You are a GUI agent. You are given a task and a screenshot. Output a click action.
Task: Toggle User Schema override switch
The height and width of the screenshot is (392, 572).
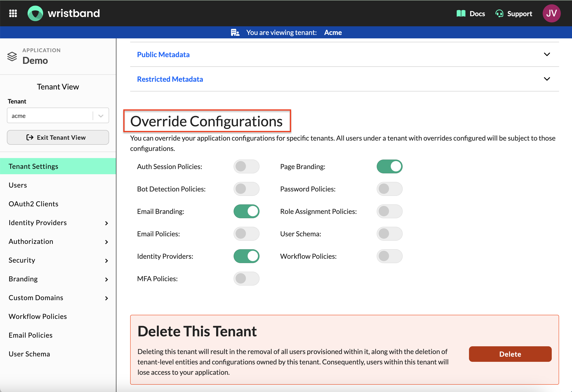click(x=389, y=234)
